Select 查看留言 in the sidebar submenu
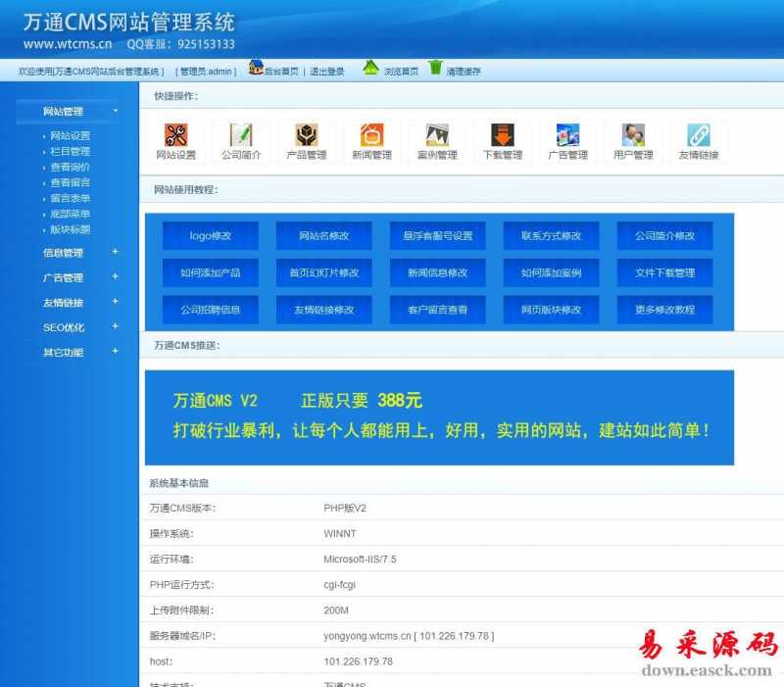The width and height of the screenshot is (784, 687). 70,182
